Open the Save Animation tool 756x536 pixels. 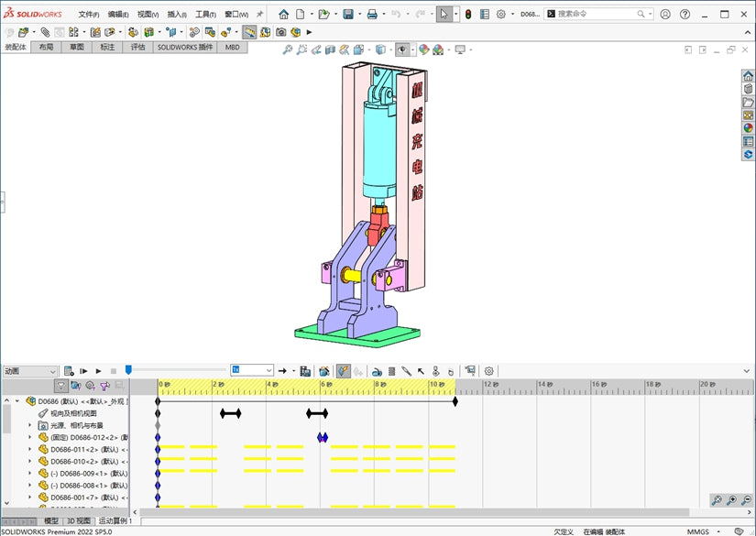point(305,371)
